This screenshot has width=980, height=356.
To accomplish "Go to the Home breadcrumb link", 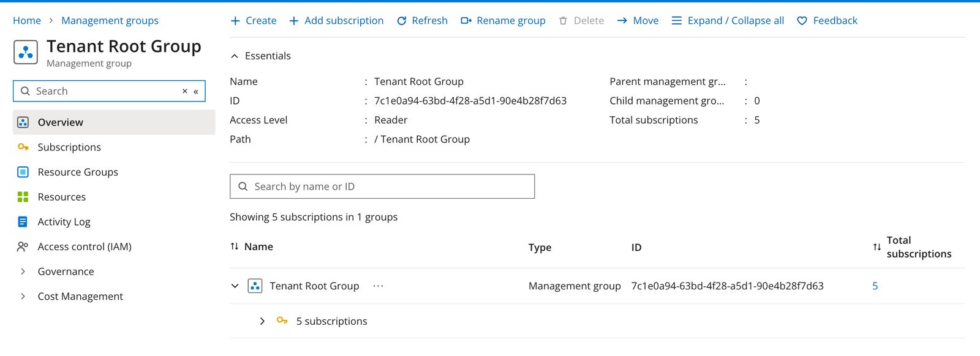I will [27, 21].
